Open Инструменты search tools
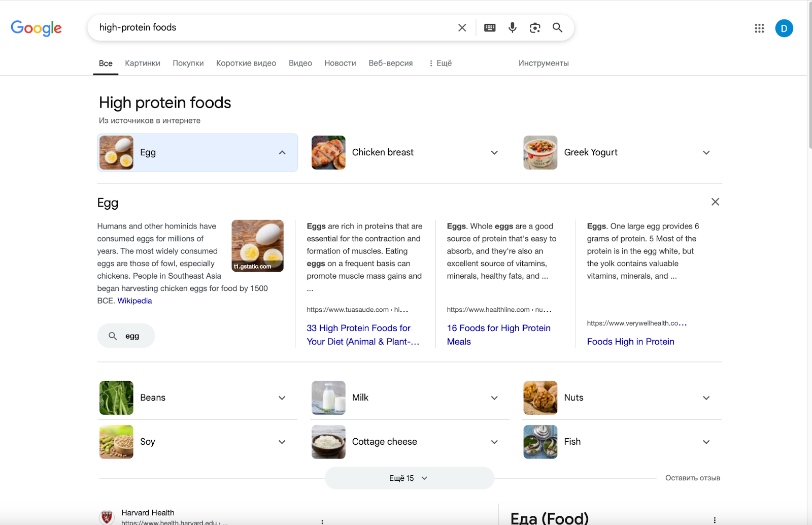This screenshot has width=812, height=525. coord(543,63)
